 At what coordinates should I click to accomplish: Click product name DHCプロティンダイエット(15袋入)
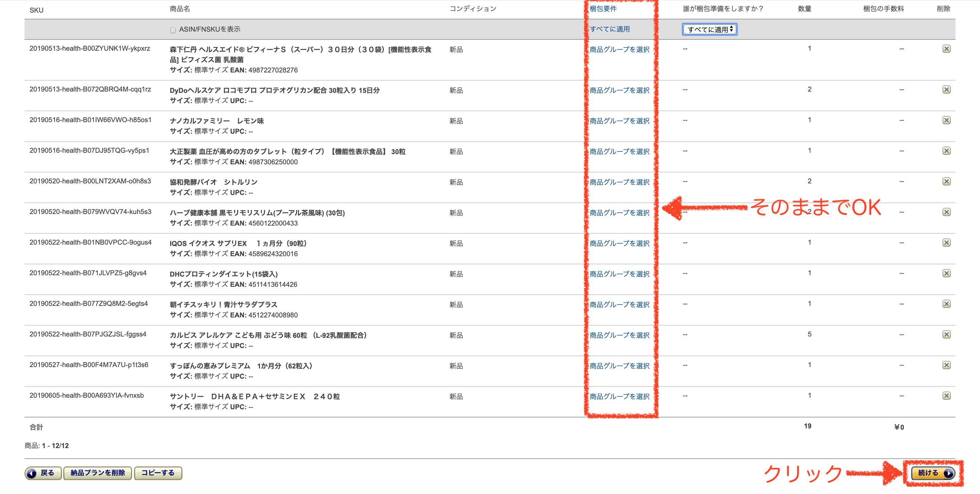pos(224,274)
